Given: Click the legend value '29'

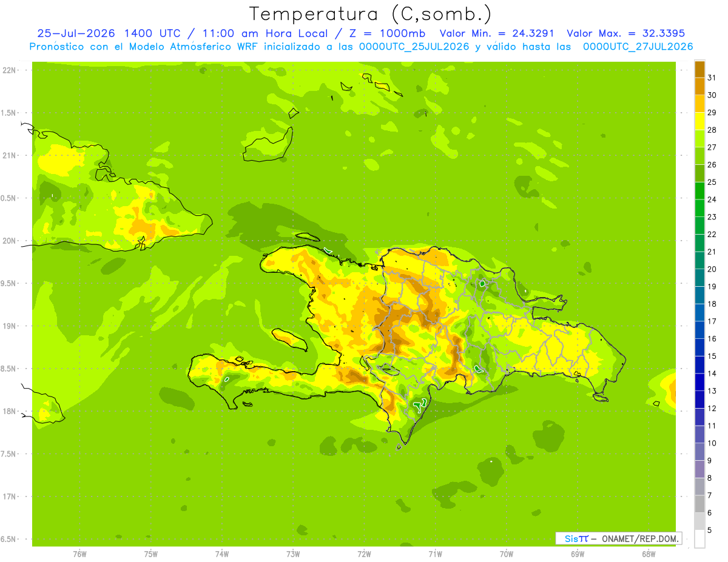Looking at the screenshot, I should (x=712, y=113).
